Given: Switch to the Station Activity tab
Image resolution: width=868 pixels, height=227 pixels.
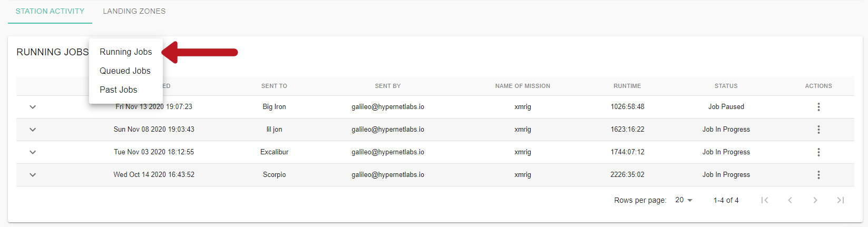Looking at the screenshot, I should (50, 11).
